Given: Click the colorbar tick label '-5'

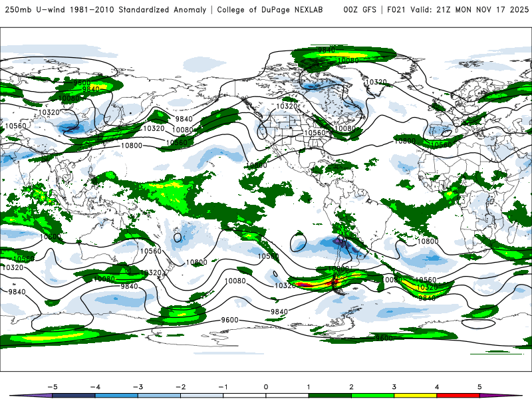Looking at the screenshot, I should (53, 387).
